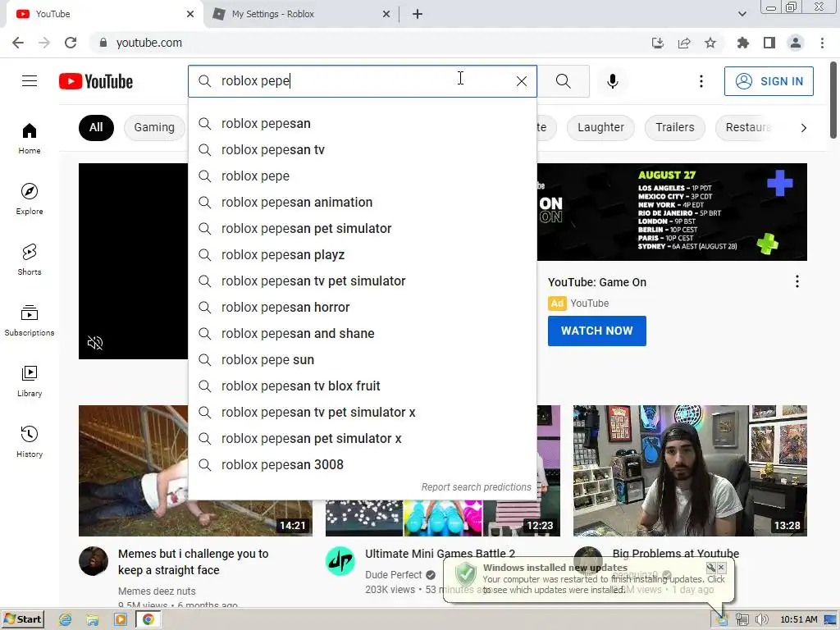Choose suggestion roblox pepesan 3008

click(363, 465)
